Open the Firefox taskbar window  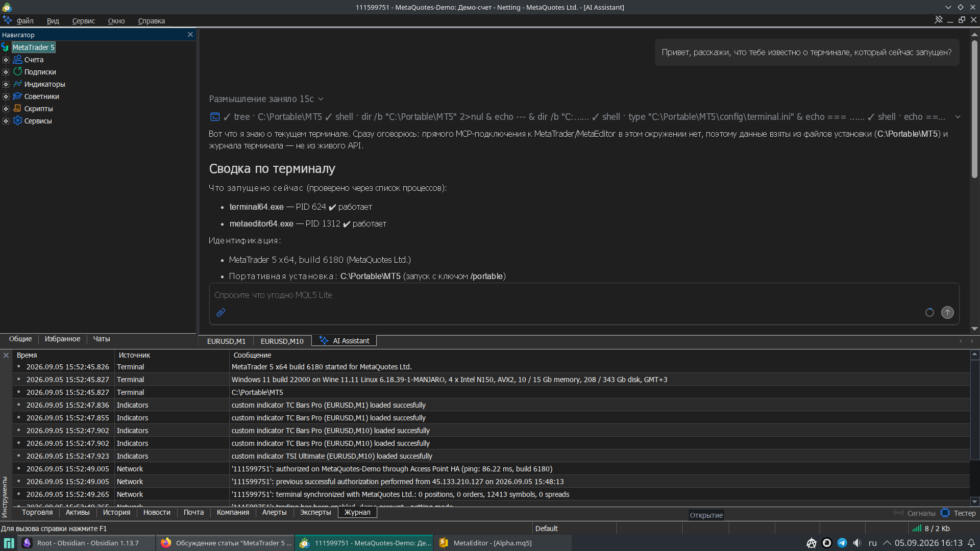(x=227, y=543)
